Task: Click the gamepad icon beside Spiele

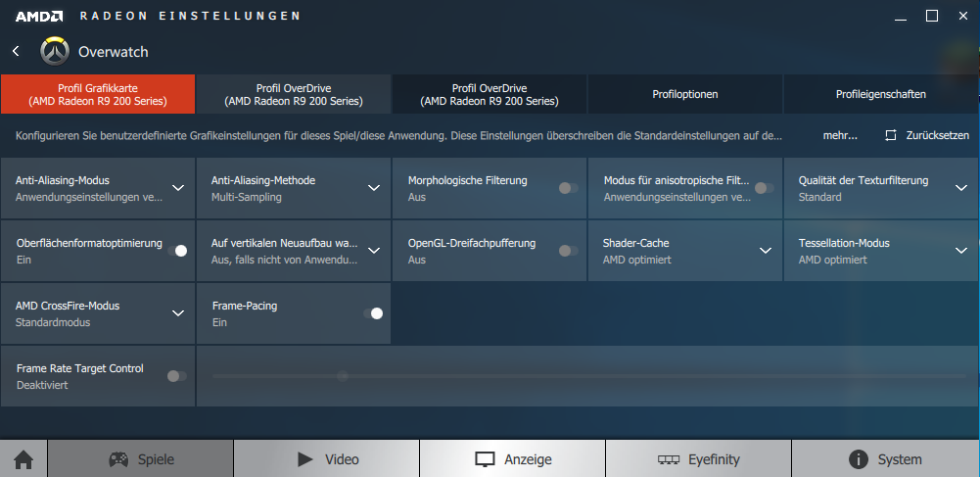Action: tap(118, 459)
